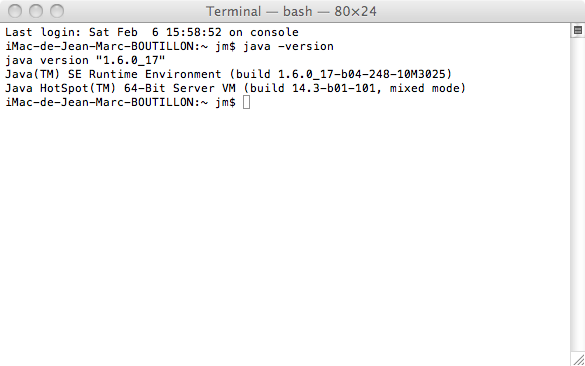This screenshot has height=366, width=585.
Task: Click the resize grip in the bottom corner
Action: (579, 360)
